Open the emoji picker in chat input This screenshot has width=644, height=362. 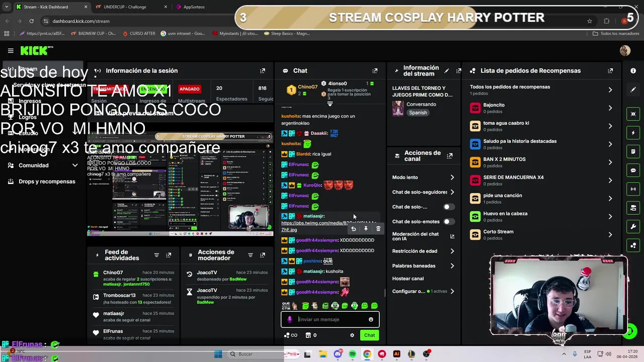[x=371, y=319]
